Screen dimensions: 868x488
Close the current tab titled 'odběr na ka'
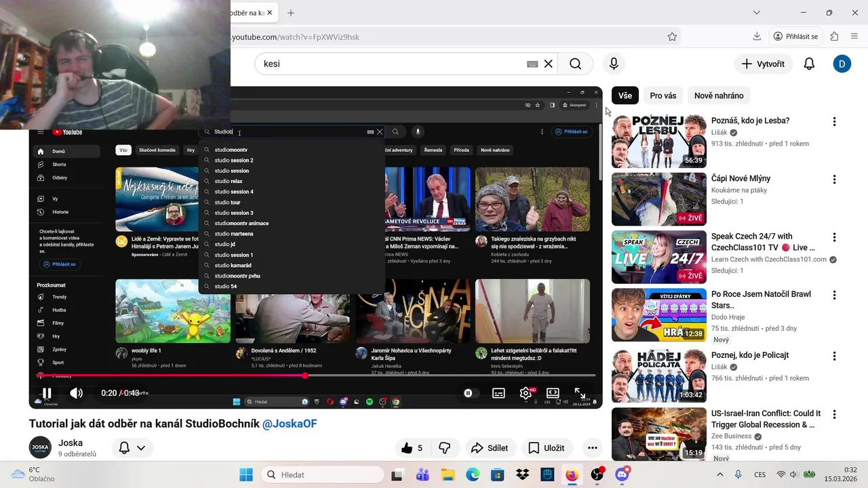[x=269, y=13]
